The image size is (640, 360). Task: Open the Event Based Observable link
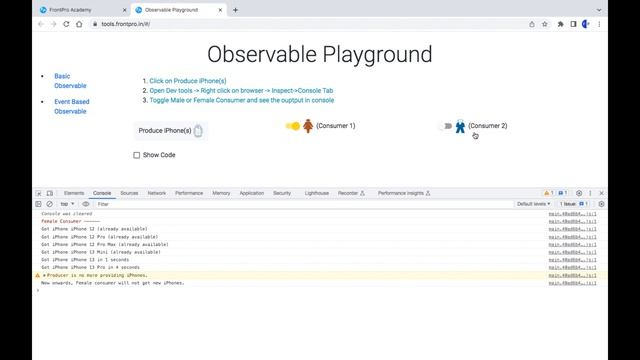72,106
